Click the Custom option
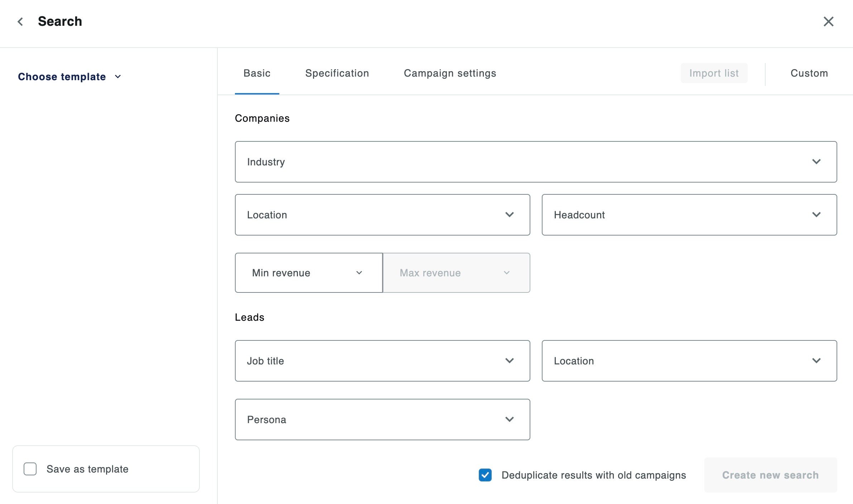This screenshot has height=504, width=853. tap(809, 73)
